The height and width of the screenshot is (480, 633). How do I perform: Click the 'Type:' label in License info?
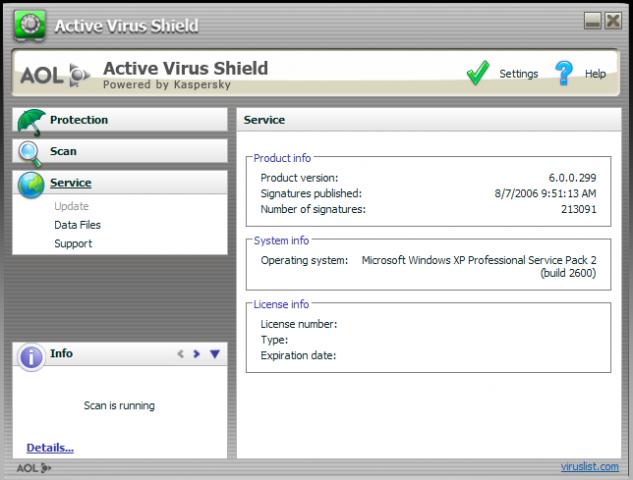(274, 340)
